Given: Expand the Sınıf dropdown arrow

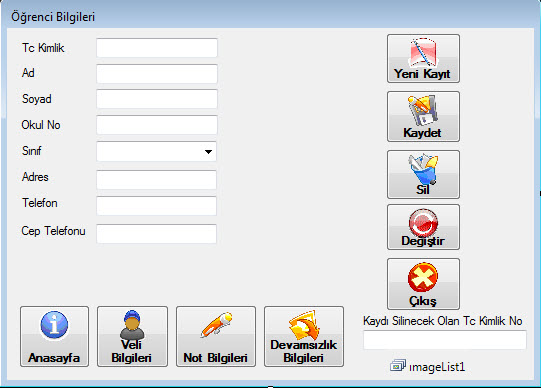Looking at the screenshot, I should 208,151.
